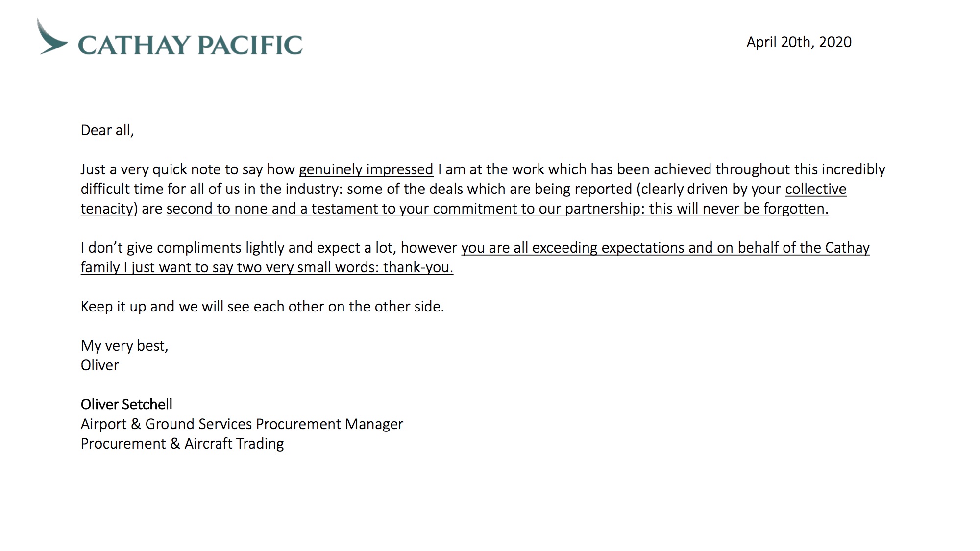This screenshot has height=551, width=980.
Task: Click the 'Dear all,' greeting line
Action: coord(107,130)
